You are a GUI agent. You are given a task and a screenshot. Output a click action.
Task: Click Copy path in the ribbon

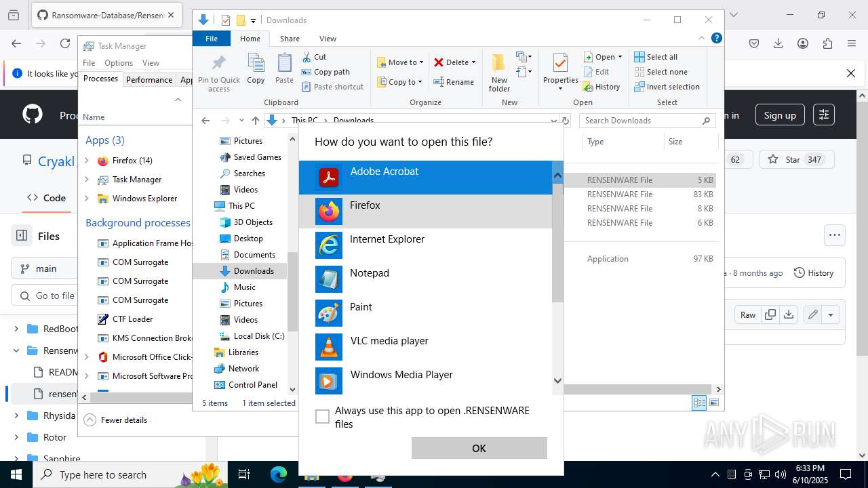coord(325,72)
